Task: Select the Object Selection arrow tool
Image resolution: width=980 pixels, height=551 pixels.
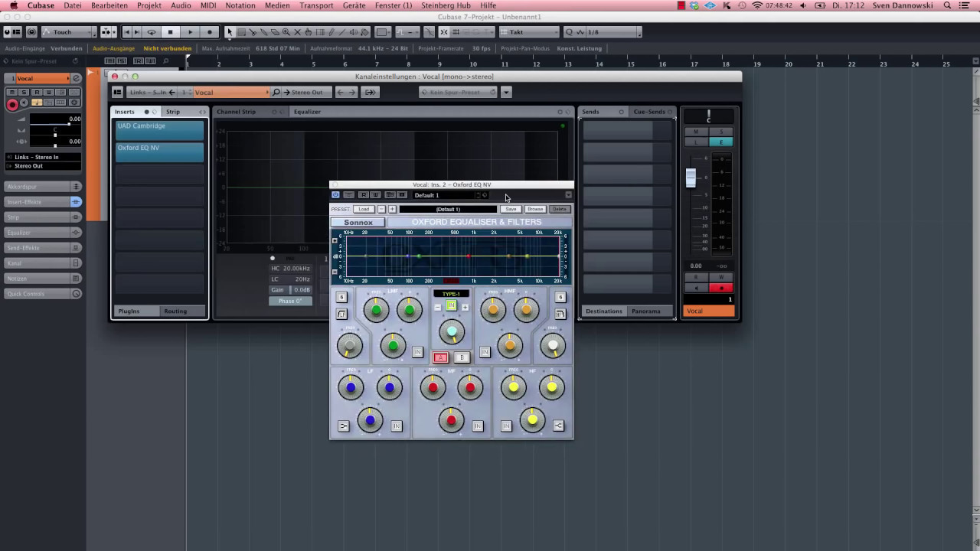Action: 230,32
